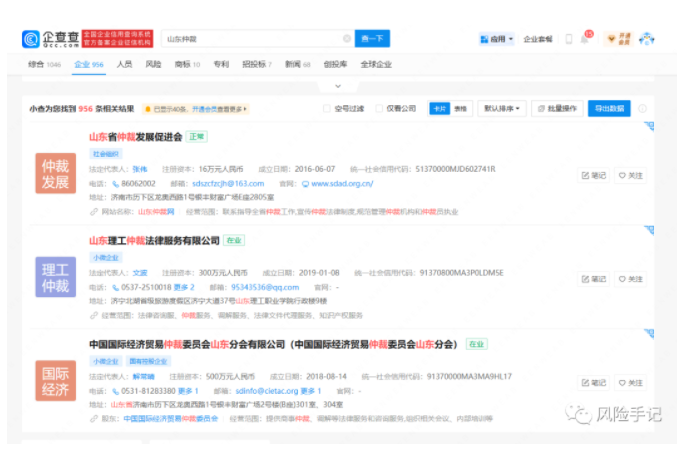
Task: Click the mobile phone icon in header
Action: tap(569, 39)
